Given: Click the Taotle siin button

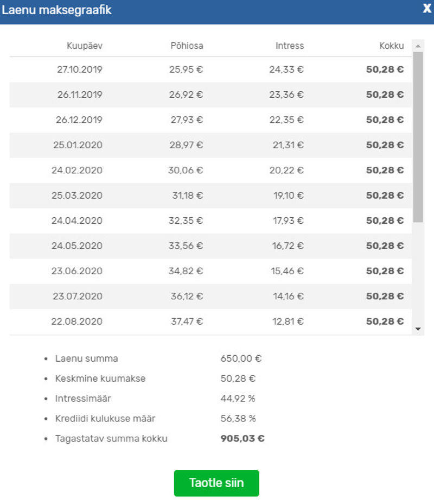Looking at the screenshot, I should point(216,483).
